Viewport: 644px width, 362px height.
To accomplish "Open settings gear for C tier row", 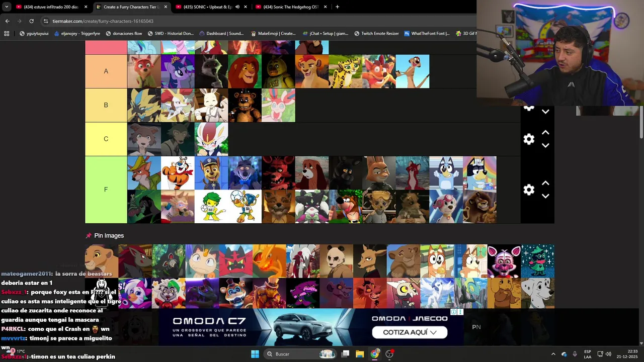I will [529, 139].
